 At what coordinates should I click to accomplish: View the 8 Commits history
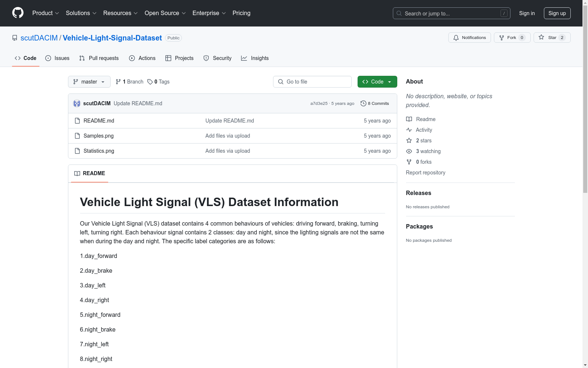pyautogui.click(x=375, y=103)
